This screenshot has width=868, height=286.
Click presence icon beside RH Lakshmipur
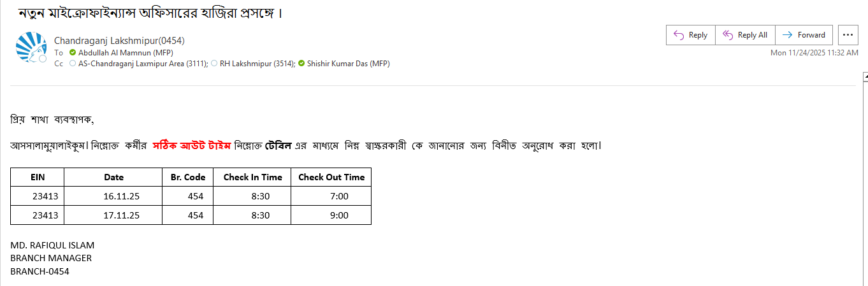coord(214,64)
